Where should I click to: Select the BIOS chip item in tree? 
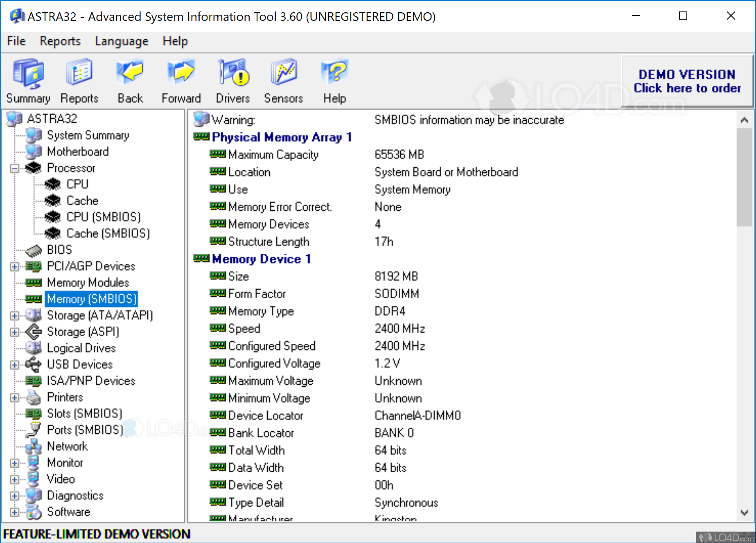[x=59, y=250]
